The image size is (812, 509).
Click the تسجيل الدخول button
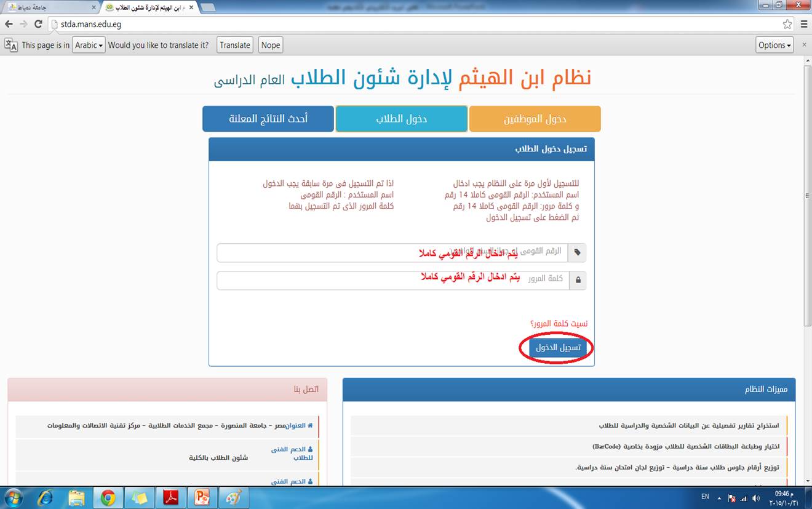(558, 348)
